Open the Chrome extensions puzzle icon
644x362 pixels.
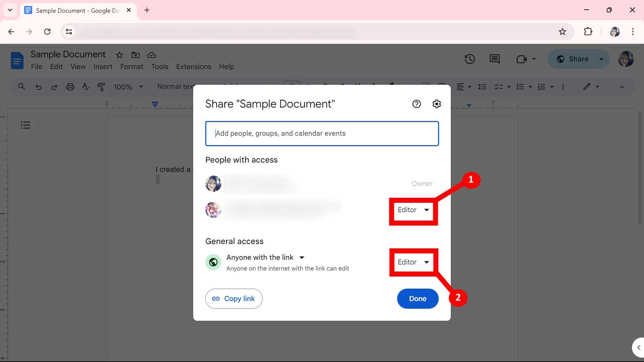coord(588,32)
